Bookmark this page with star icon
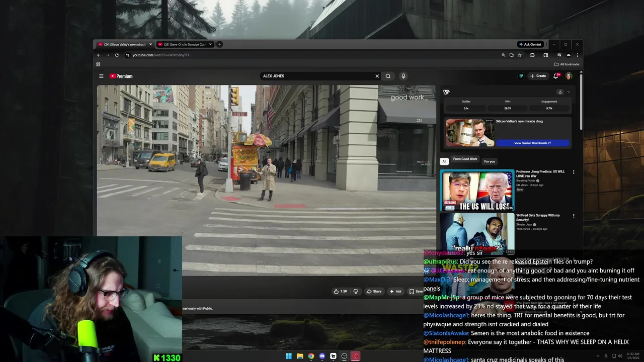The image size is (644, 362). (520, 55)
